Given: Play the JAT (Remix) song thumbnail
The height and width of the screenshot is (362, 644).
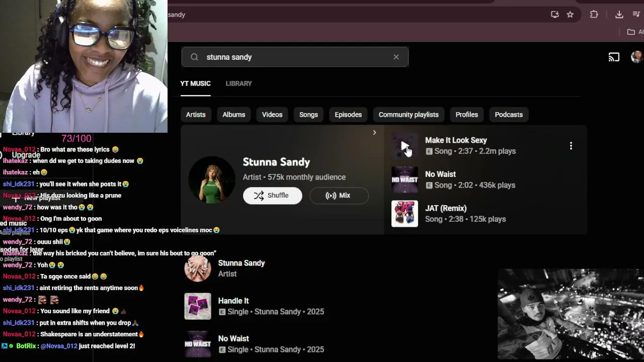Looking at the screenshot, I should coord(405,214).
